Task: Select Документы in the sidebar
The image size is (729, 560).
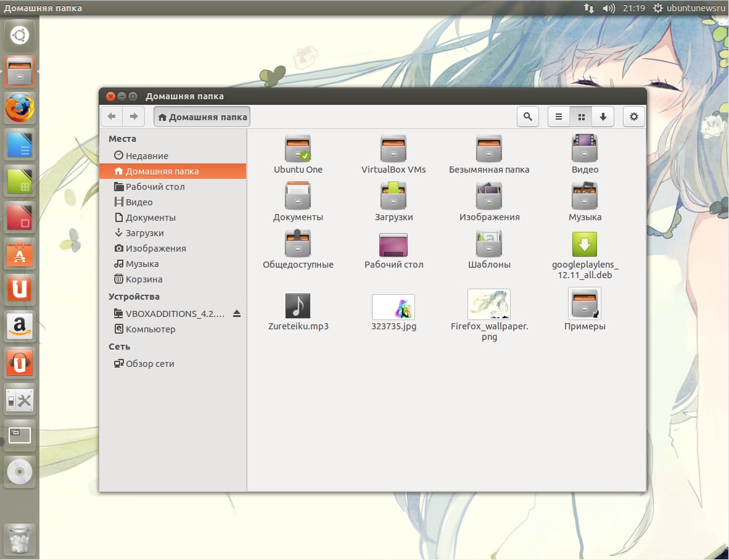Action: coord(173,217)
